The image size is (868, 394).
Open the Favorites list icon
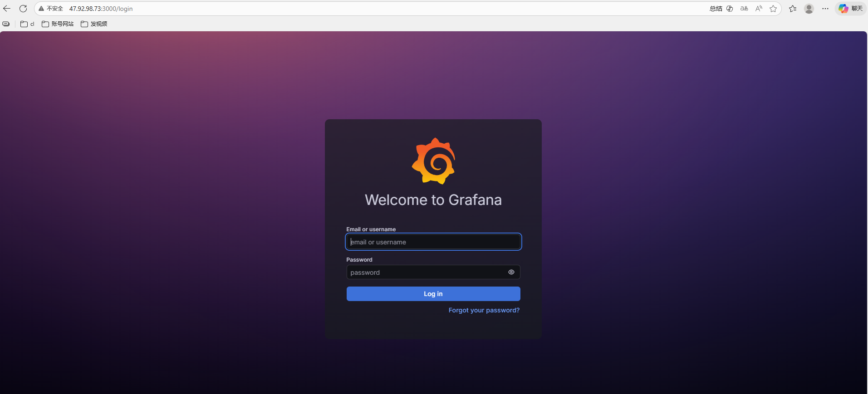point(793,9)
